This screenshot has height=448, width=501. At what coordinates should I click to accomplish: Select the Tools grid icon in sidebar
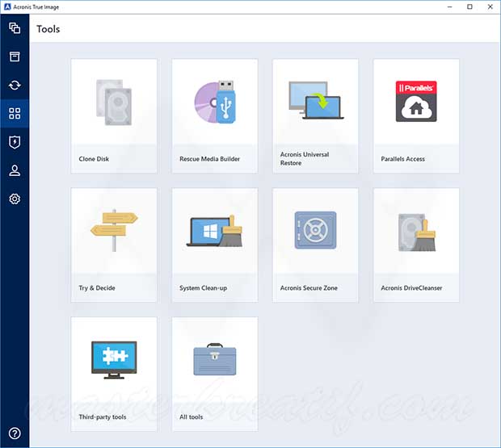coord(15,113)
